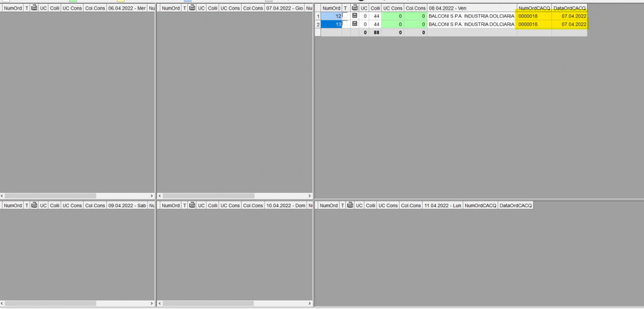644x309 pixels.
Task: Uncheck the print checkbox for order 12
Action: pos(355,16)
